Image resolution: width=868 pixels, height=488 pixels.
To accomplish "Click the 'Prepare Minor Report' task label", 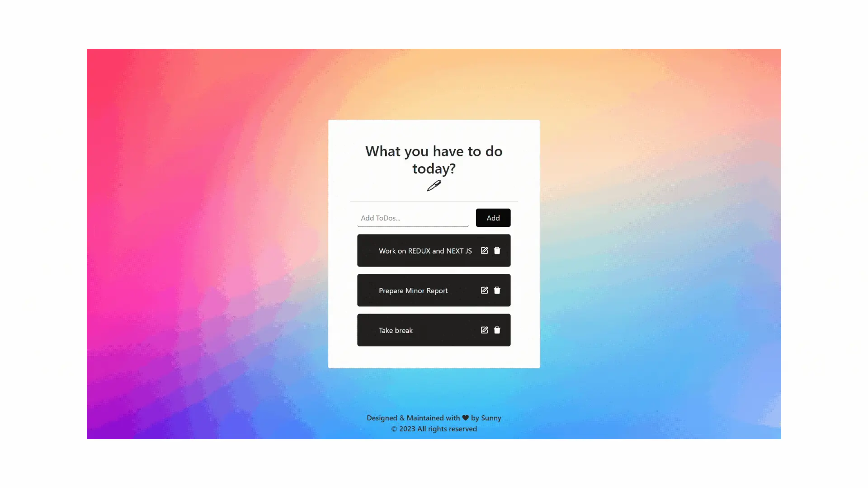I will coord(413,290).
